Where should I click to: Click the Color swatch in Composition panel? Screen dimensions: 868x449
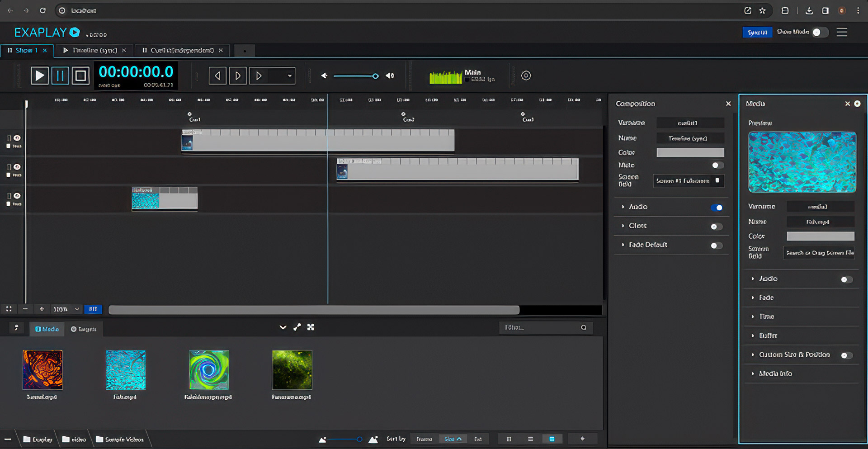click(690, 152)
